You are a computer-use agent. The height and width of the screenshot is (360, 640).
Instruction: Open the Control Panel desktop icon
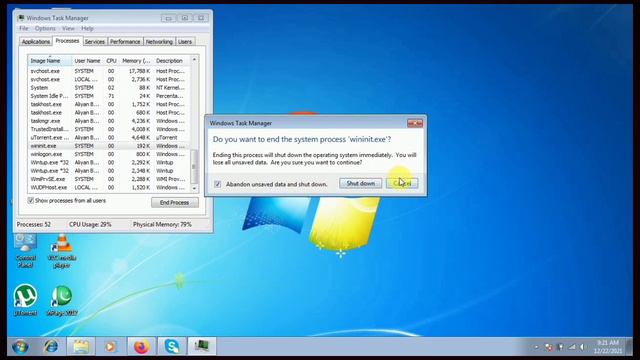25,251
